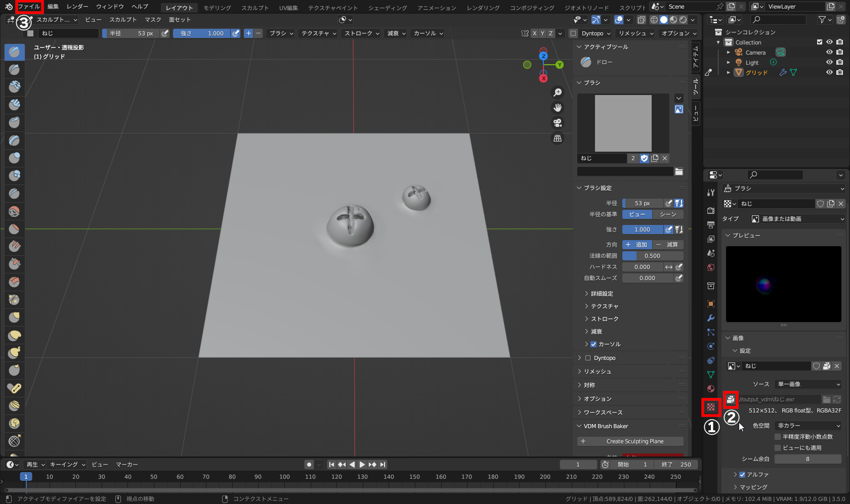850x504 pixels.
Task: Switch to the モデリング workspace tab
Action: coord(217,8)
